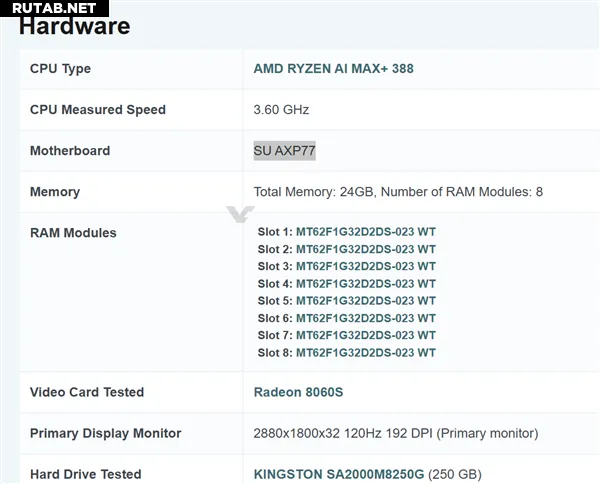Click the RAM Modules row label
Image resolution: width=600 pixels, height=484 pixels.
73,233
